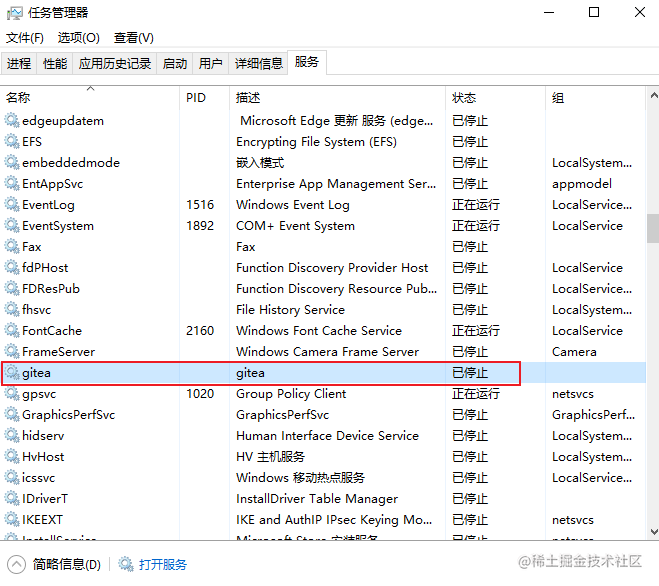Click the 'COM+ Event System' description
The width and height of the screenshot is (659, 586).
tap(295, 226)
